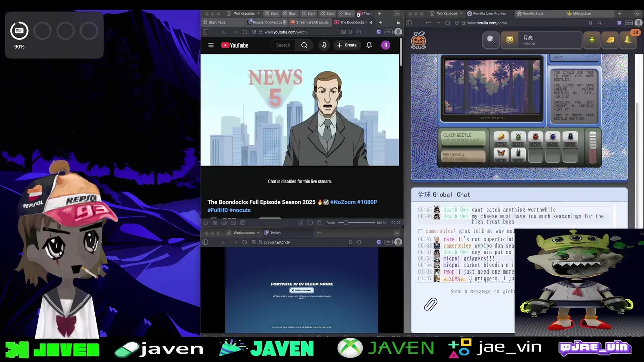Screen dimensions: 644x362
Task: Click the Twitch extension icon in YouTube window toolbar
Action: tap(379, 32)
